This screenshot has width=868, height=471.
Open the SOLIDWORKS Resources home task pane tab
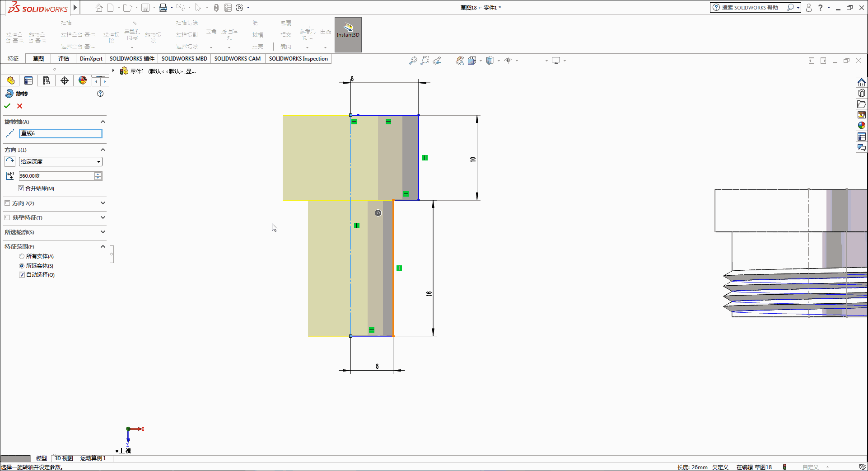pyautogui.click(x=862, y=82)
